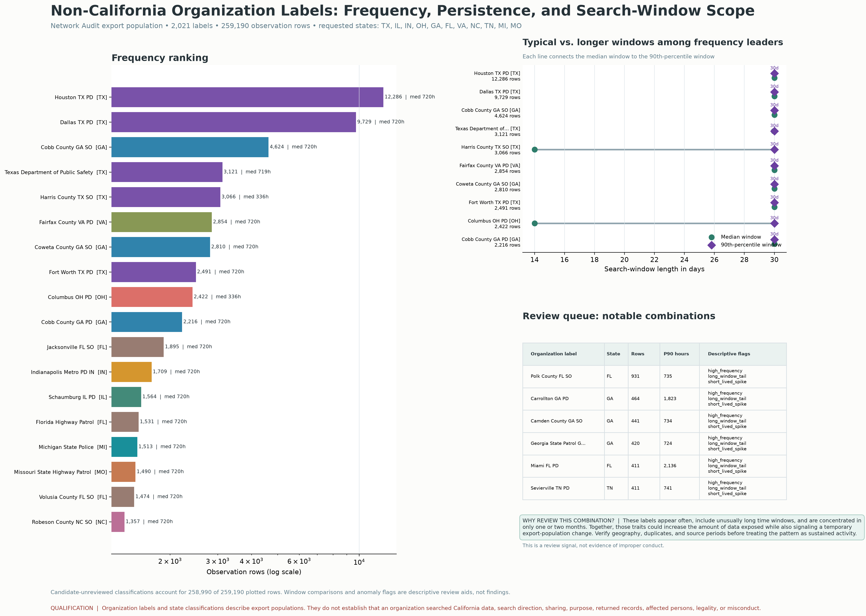This screenshot has height=616, width=866.
Task: Click the 1,823 P90 hours value
Action: pos(670,399)
